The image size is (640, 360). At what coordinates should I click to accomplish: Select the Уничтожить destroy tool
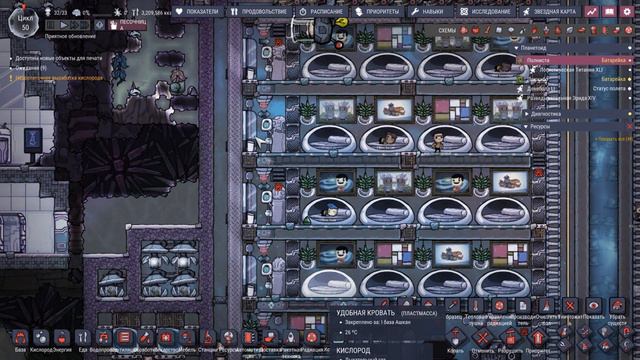pos(570,305)
